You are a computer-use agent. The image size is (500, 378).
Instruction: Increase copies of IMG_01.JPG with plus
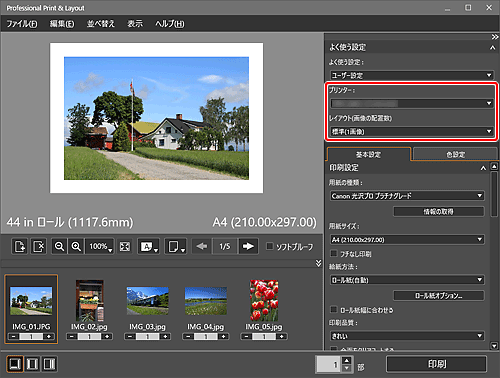(x=49, y=337)
